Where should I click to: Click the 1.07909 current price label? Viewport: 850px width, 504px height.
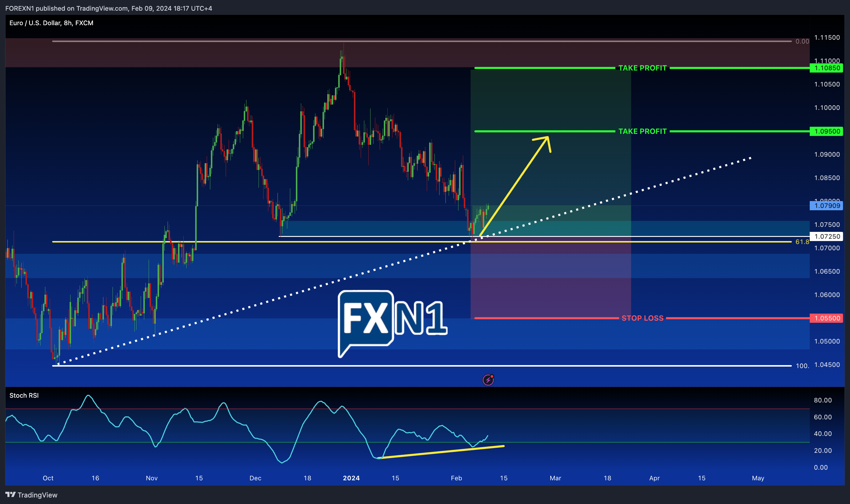[826, 206]
